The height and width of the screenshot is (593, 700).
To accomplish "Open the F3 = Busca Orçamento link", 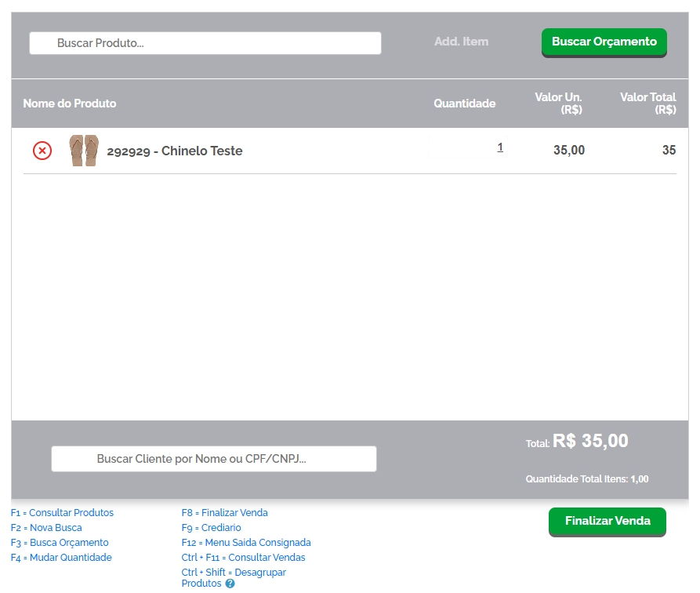I will click(60, 543).
